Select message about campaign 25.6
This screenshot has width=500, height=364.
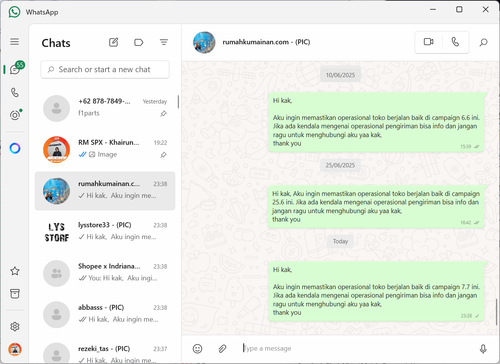coord(376,207)
